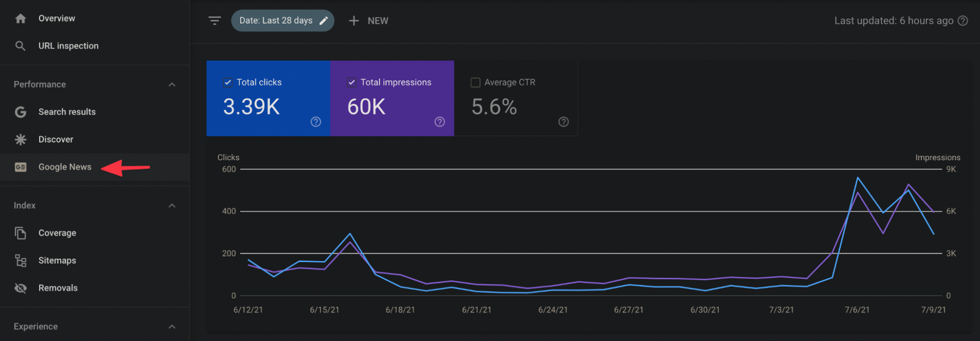
Task: Enable the Average CTR checkbox
Action: 476,82
